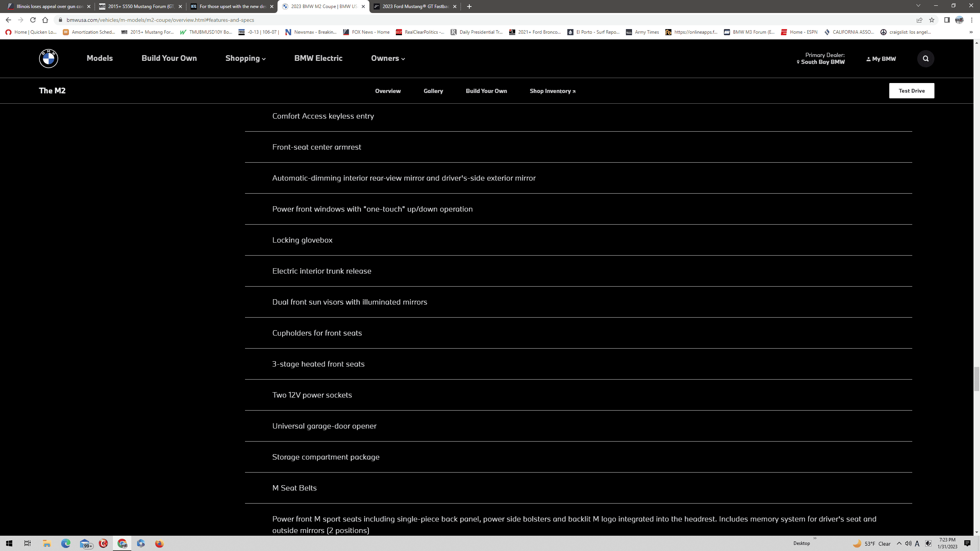Close the 2023 BMW M2 Coupe tab
This screenshot has width=980, height=551.
363,7
